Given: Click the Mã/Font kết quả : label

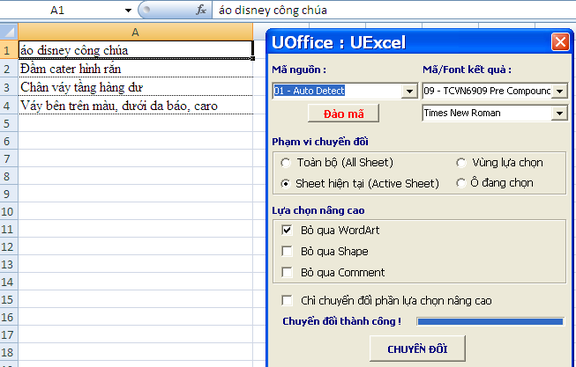Looking at the screenshot, I should point(467,69).
